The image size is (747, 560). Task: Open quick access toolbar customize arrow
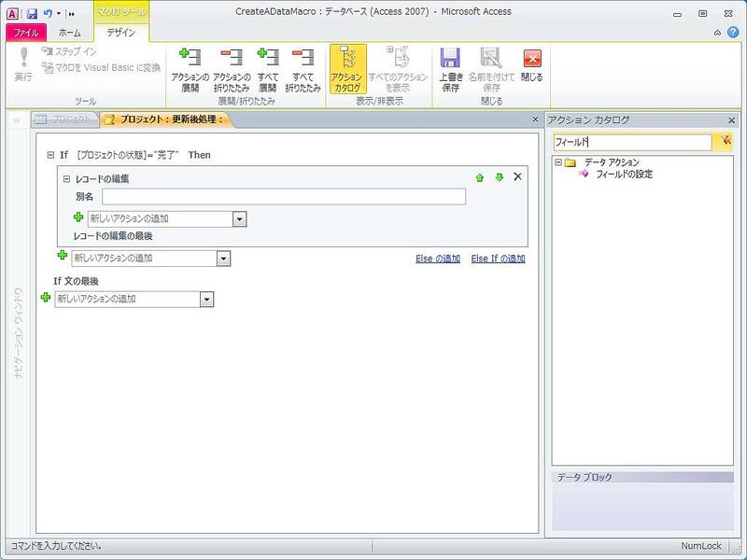coord(72,14)
